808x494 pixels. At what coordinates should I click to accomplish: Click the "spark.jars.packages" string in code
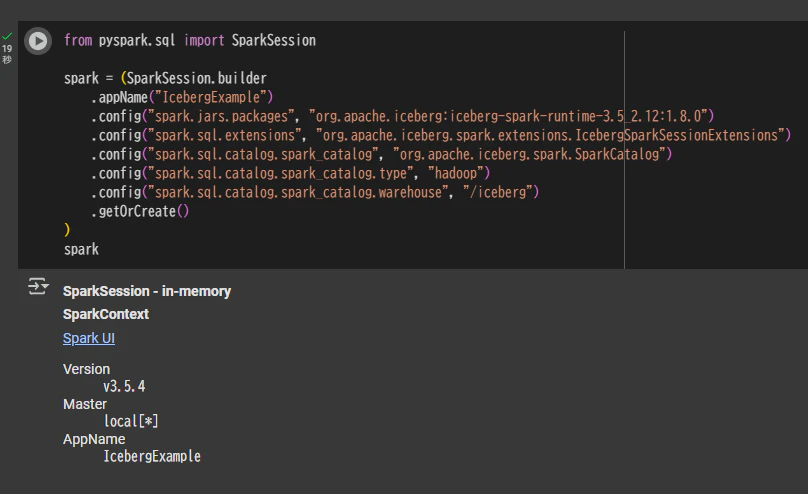tap(222, 116)
